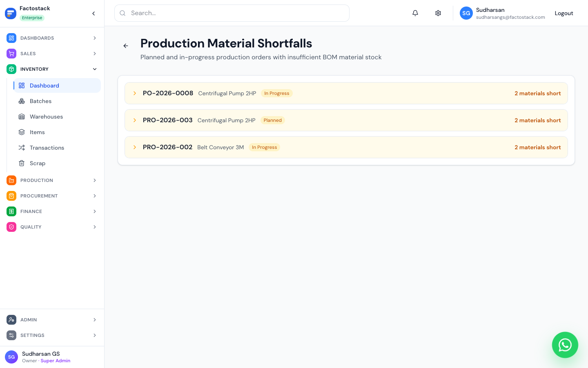Expand the Finance menu chevron
This screenshot has height=368, width=588.
pyautogui.click(x=95, y=211)
